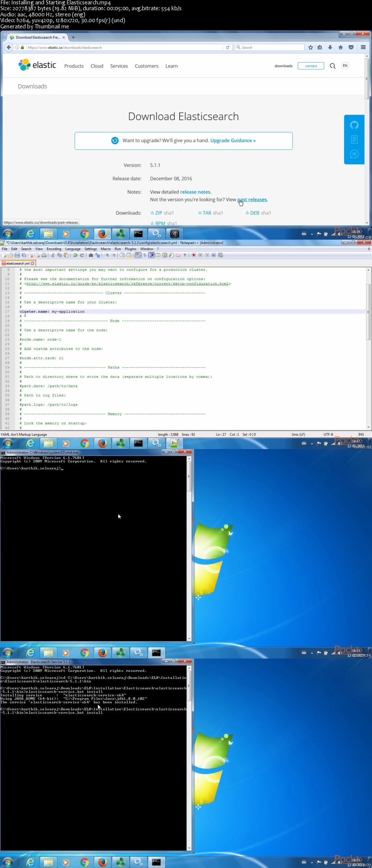Open the Learn menu on elastic site
The width and height of the screenshot is (372, 868).
point(171,66)
